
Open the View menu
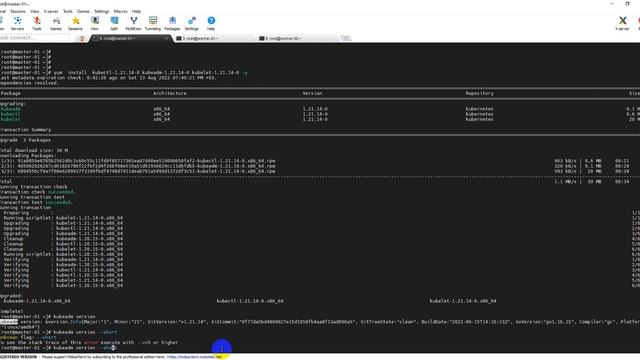tap(35, 11)
